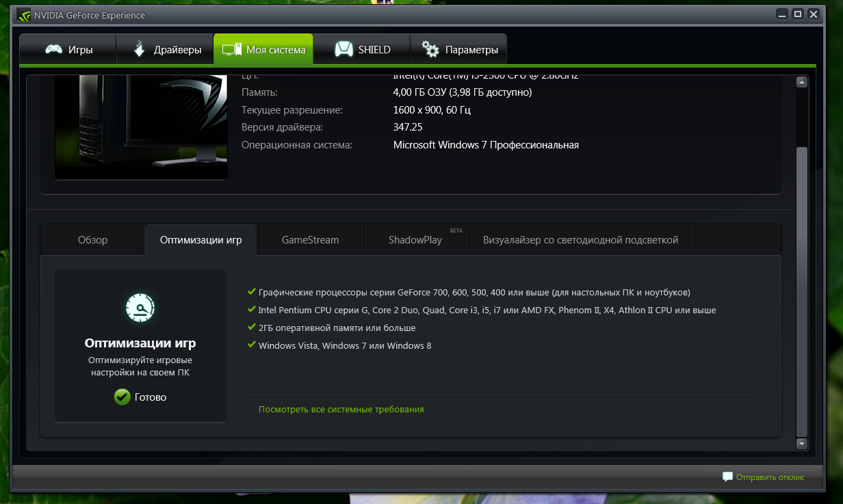Open the ShadowPlay sub-tab

(415, 240)
